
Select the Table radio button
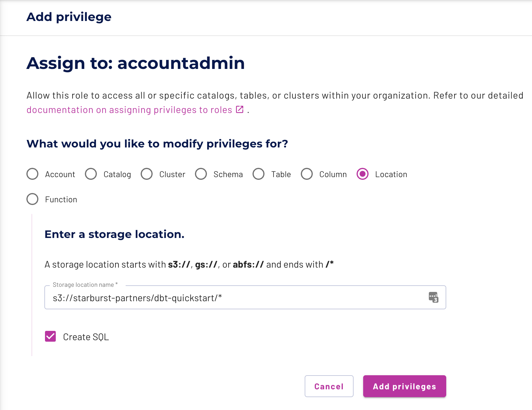point(259,174)
